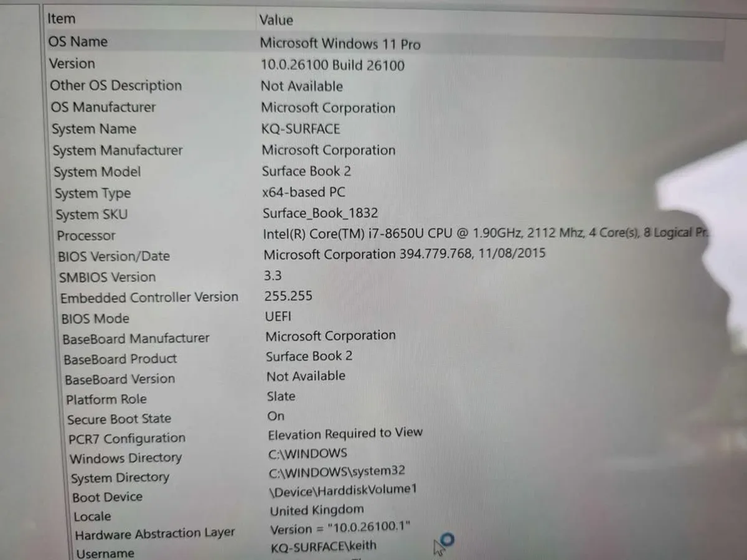Select value C:\WINDOWS\system32
The height and width of the screenshot is (560, 747).
coord(337,472)
